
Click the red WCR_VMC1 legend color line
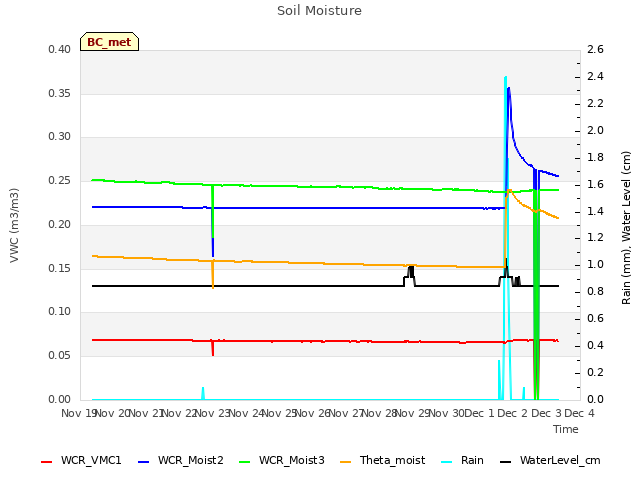47,462
